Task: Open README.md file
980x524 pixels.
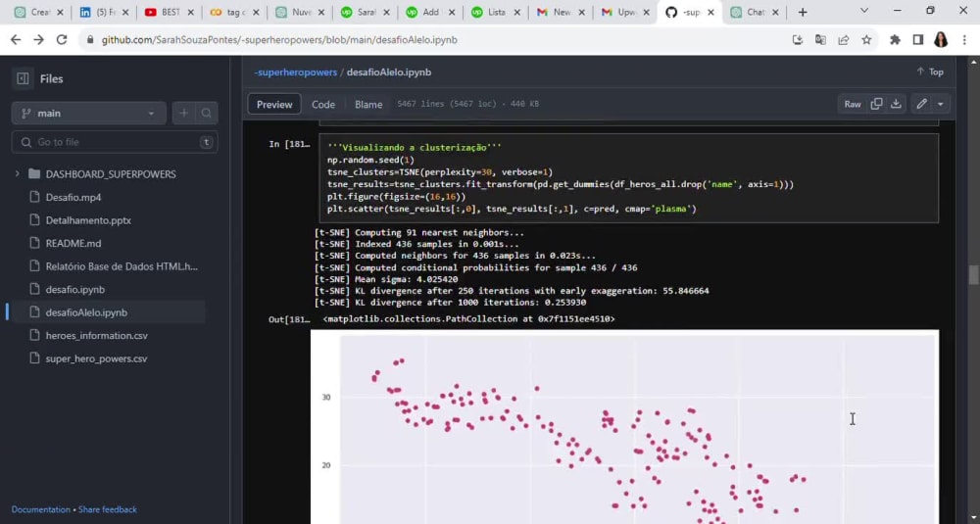Action: coord(73,244)
